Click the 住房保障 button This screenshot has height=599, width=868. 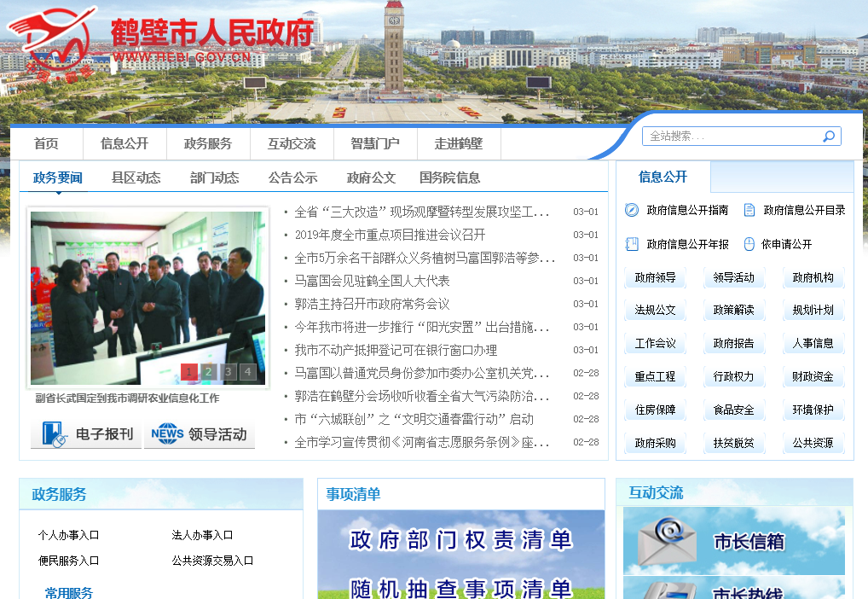pos(656,410)
